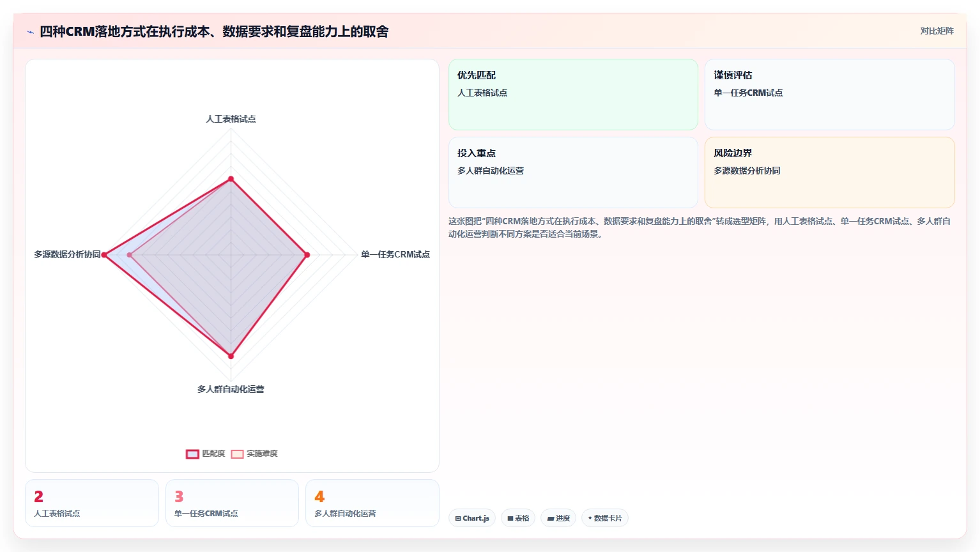Click the top radar data point
The height and width of the screenshot is (552, 980).
231,179
